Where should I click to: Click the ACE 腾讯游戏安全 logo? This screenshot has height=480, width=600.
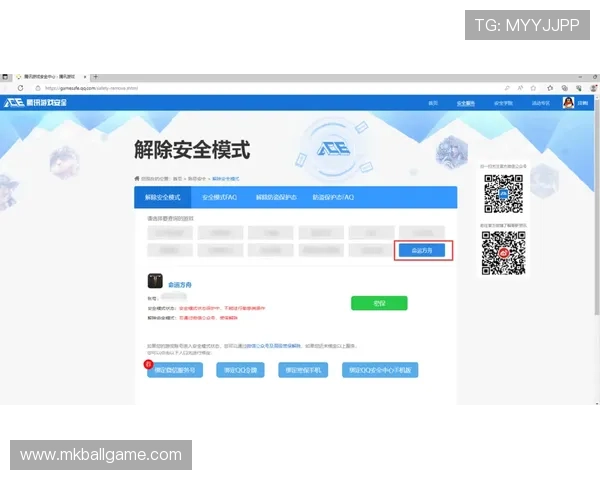[35, 103]
